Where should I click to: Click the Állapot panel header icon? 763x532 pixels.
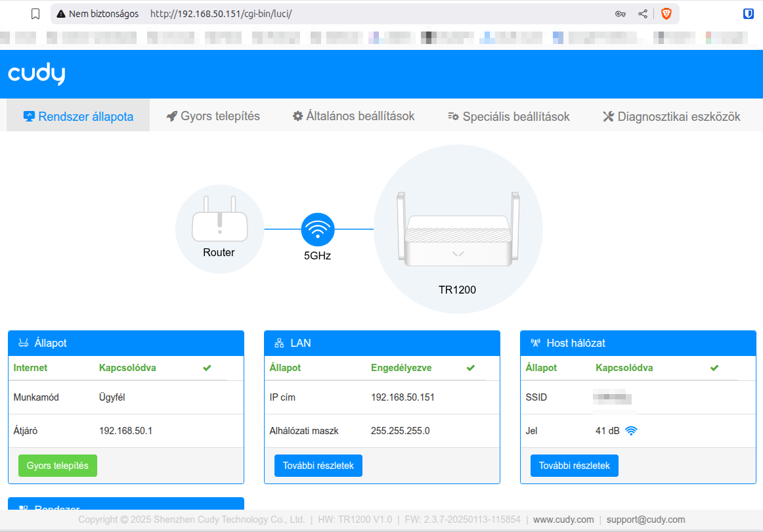(x=24, y=343)
